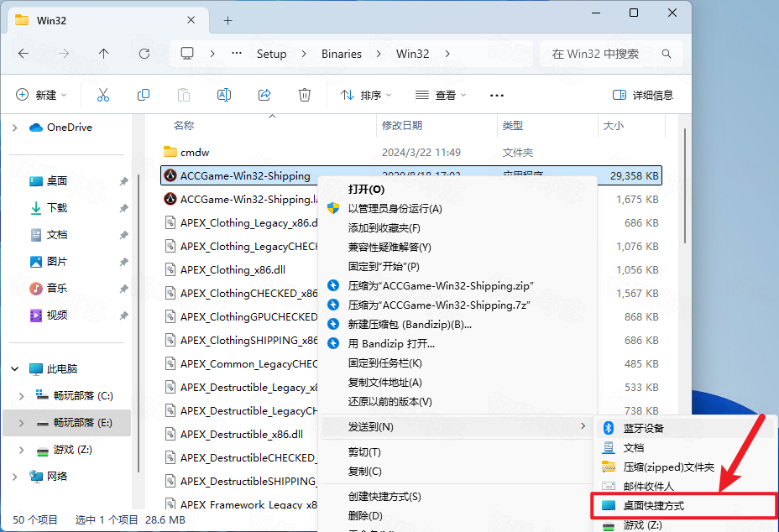
Task: Click the Cut scissors icon in toolbar
Action: 103,95
